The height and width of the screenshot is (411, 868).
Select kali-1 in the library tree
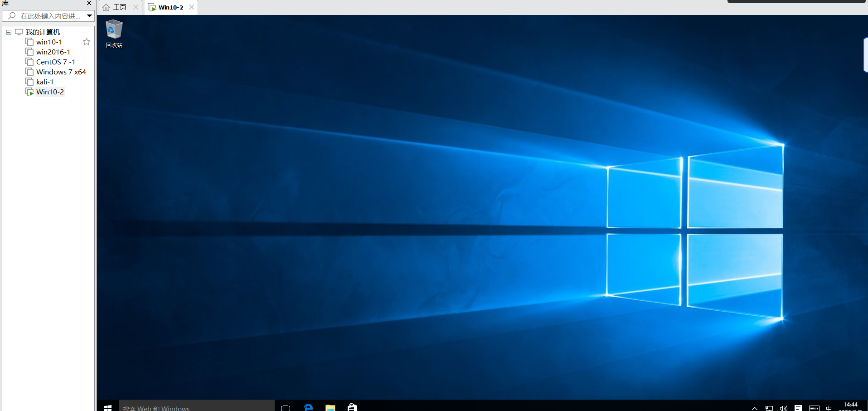click(44, 82)
